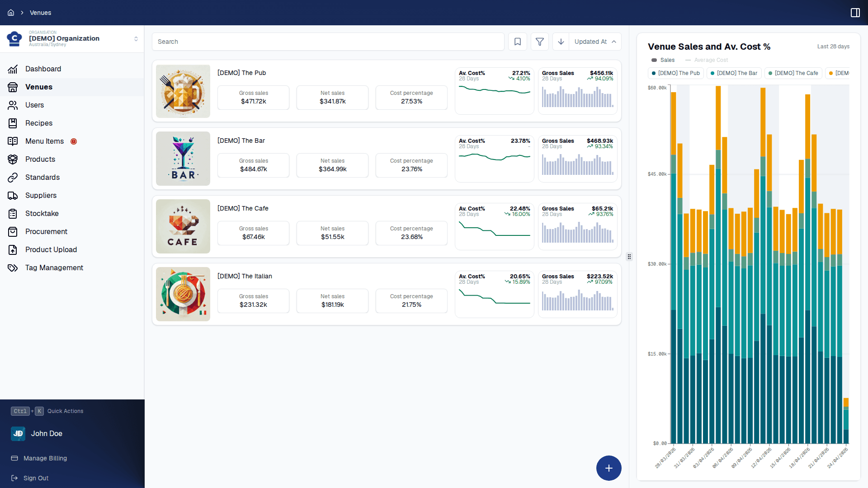Image resolution: width=868 pixels, height=488 pixels.
Task: Click the organization chef-hat logo
Action: tap(14, 39)
